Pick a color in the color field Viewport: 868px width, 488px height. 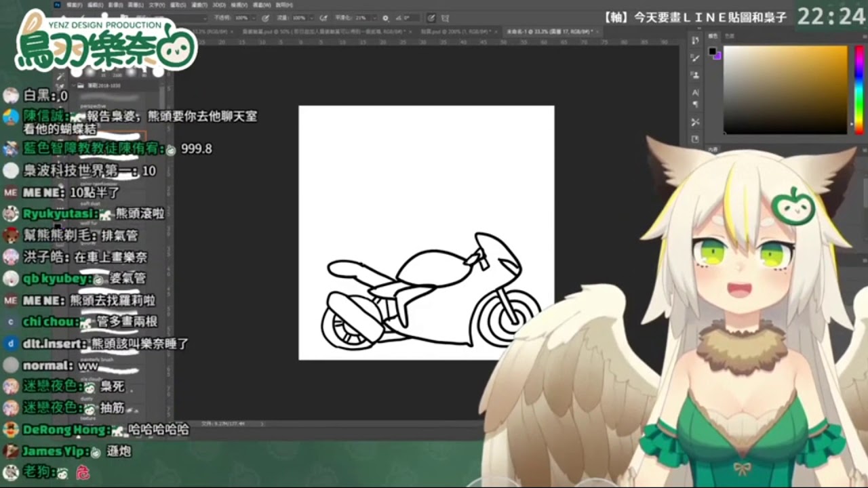785,90
